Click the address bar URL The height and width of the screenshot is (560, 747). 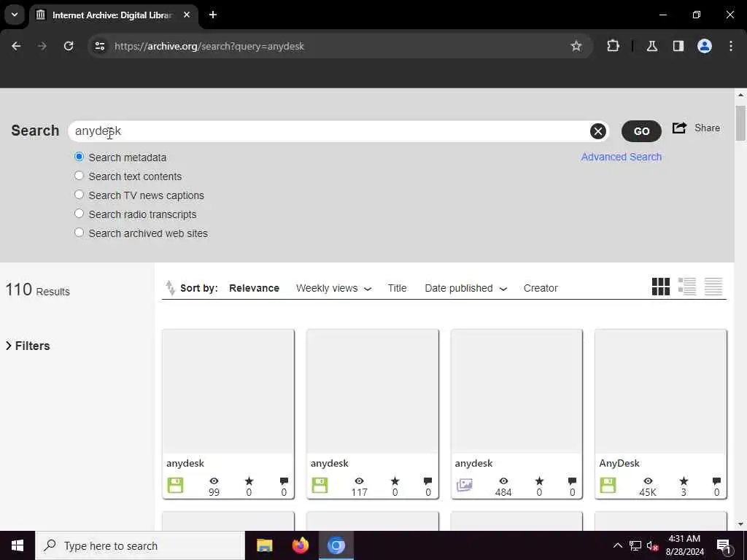point(209,46)
